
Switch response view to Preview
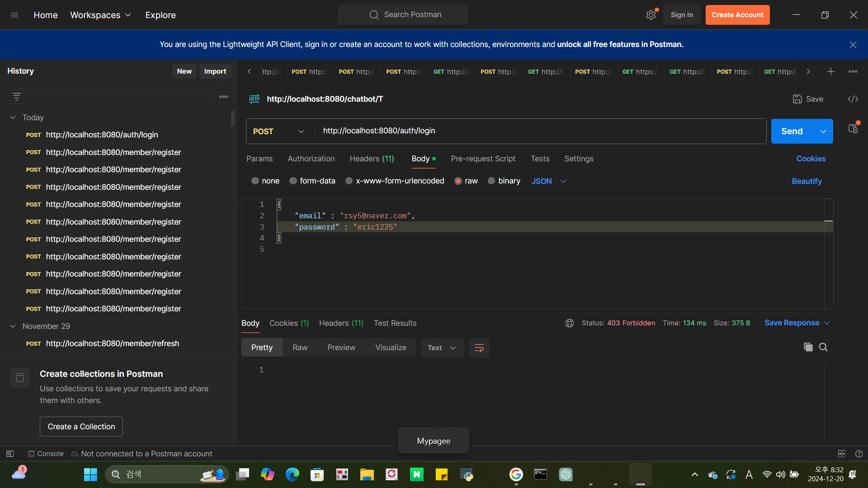[x=341, y=348]
